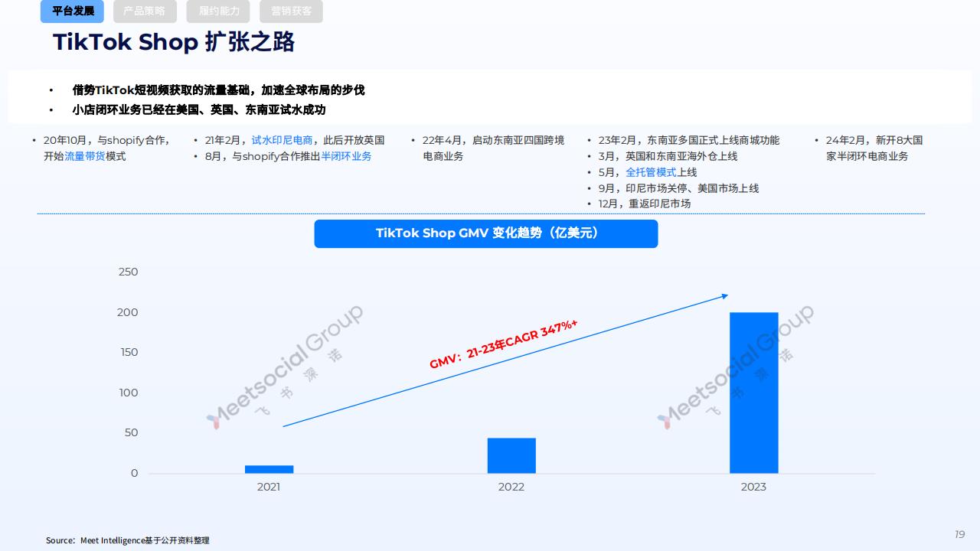Click the blue 全托管模式 link text
The width and height of the screenshot is (980, 551).
click(651, 172)
